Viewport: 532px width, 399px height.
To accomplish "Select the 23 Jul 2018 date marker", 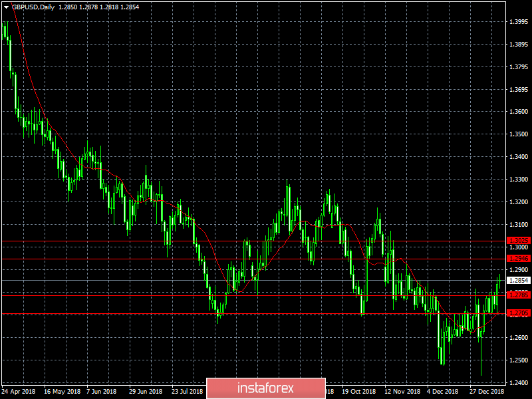I will 188,391.
